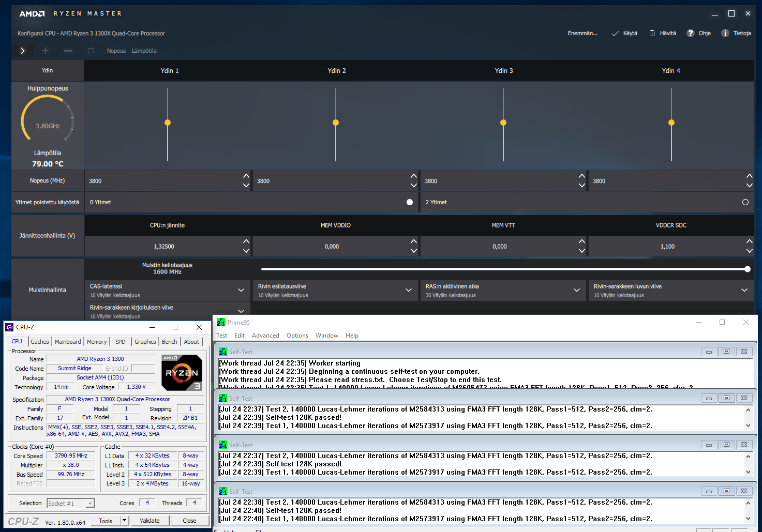Increase Ydin 1 speed with up arrow
Screen dimensions: 762x532
(246, 176)
